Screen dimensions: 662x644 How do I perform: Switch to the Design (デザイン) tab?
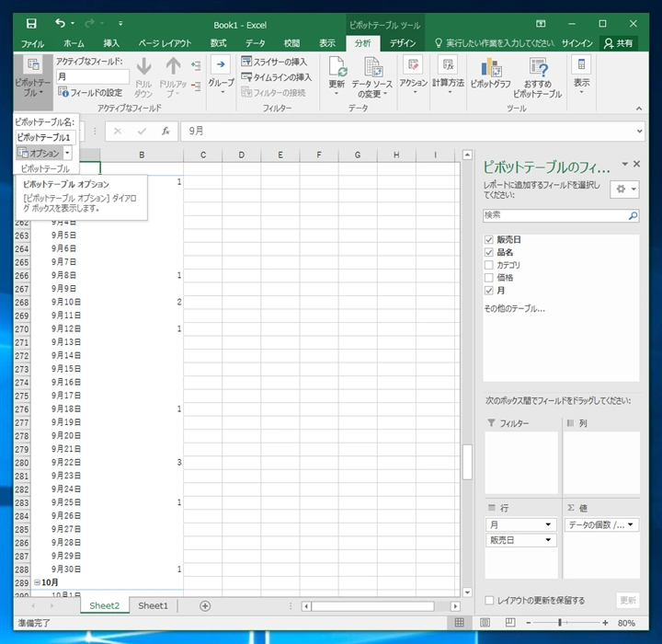(x=403, y=43)
